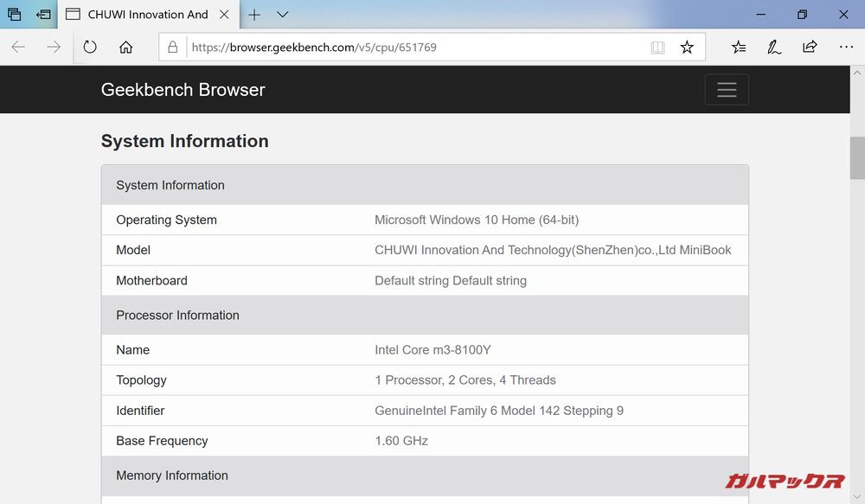Click the Add notes pen icon
This screenshot has height=504, width=865.
pos(774,48)
